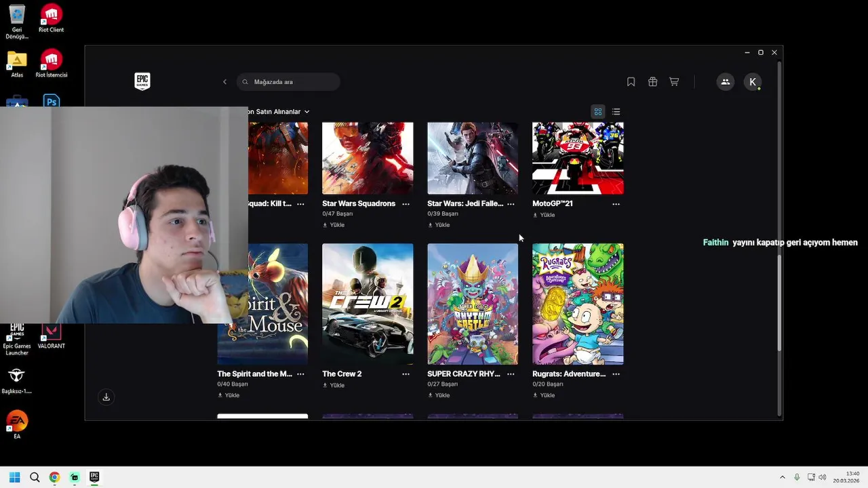Expand the Son Satın Alınanlar sort dropdown

coord(279,112)
